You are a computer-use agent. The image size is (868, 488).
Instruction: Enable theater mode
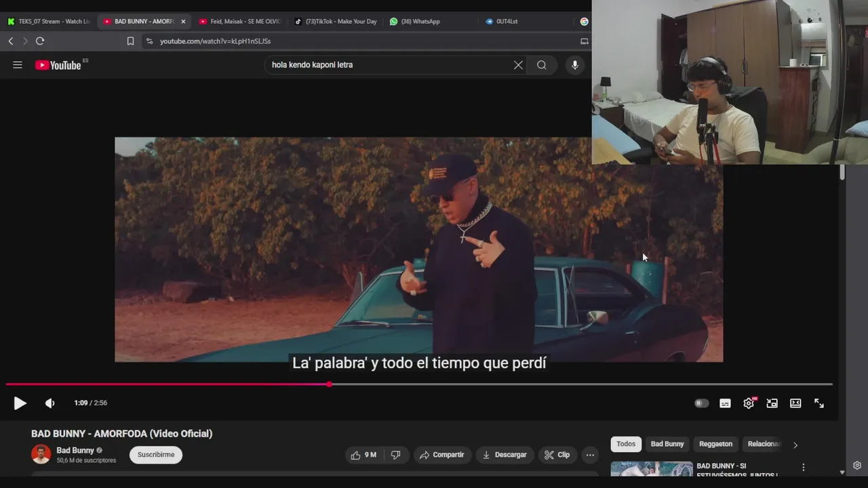pyautogui.click(x=795, y=403)
